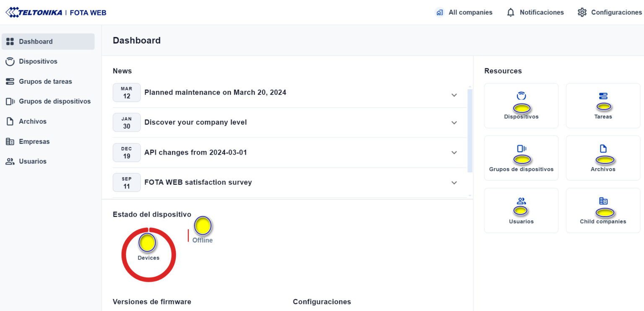The width and height of the screenshot is (644, 311).
Task: Open the Usuarios resource card
Action: point(521,210)
